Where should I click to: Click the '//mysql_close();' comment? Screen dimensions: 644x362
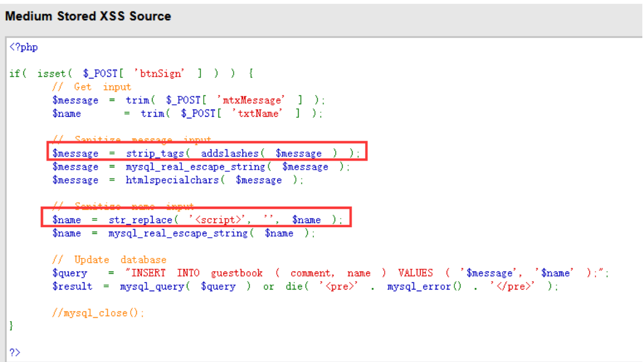(98, 313)
